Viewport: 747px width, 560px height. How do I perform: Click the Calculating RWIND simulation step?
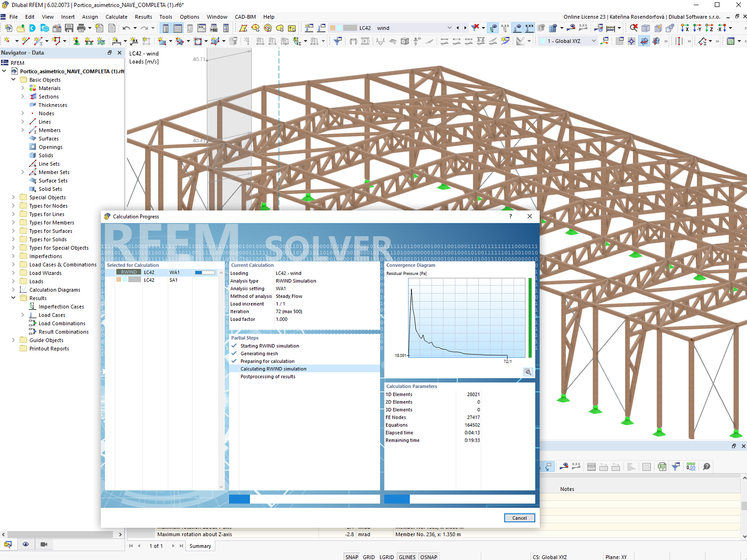pos(304,369)
